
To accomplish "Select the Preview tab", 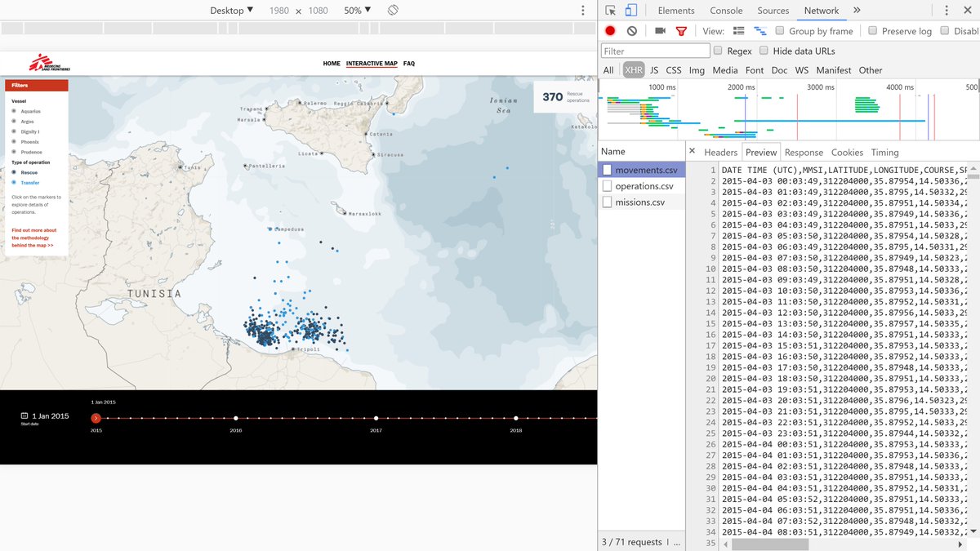I will click(x=761, y=152).
